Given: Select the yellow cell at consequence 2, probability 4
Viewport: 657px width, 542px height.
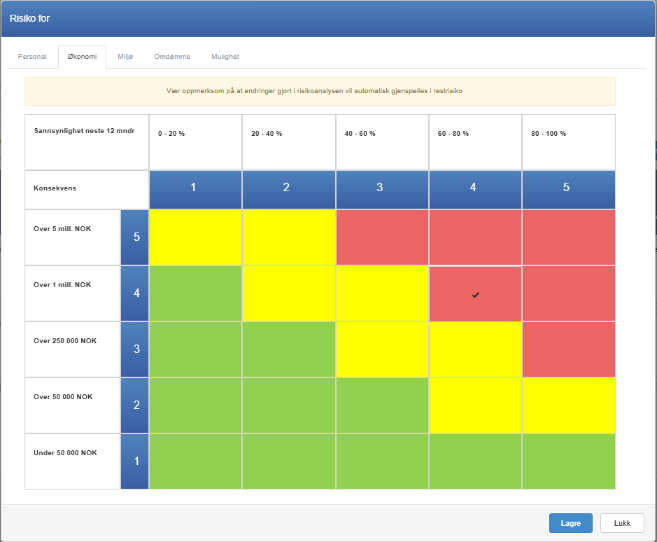Looking at the screenshot, I should point(475,405).
